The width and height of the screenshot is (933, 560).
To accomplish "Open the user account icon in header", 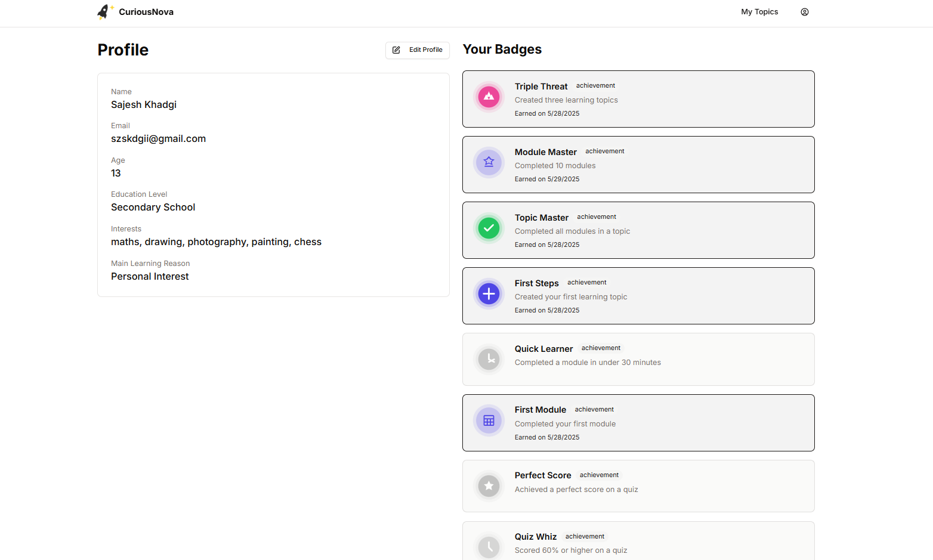I will click(x=804, y=12).
